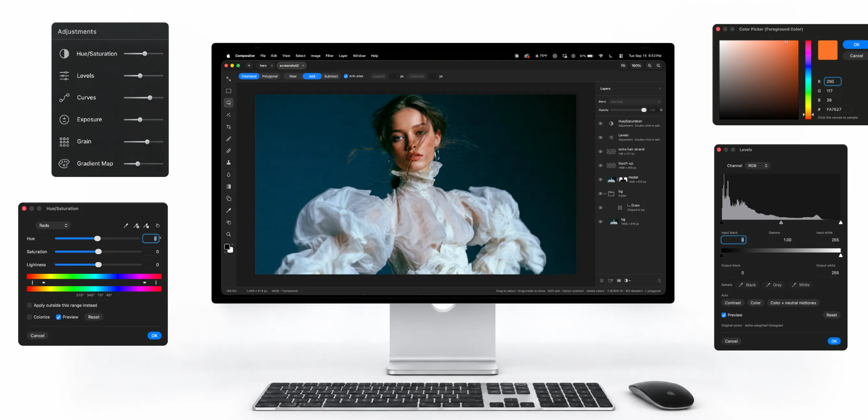Hide the touch-up layer
Screen dimensions: 868x420
click(600, 166)
